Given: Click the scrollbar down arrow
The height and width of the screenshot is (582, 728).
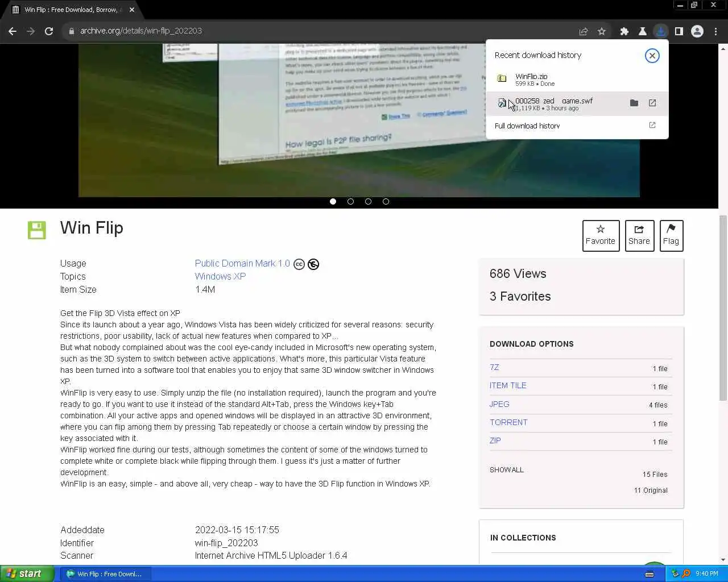Looking at the screenshot, I should [723, 560].
